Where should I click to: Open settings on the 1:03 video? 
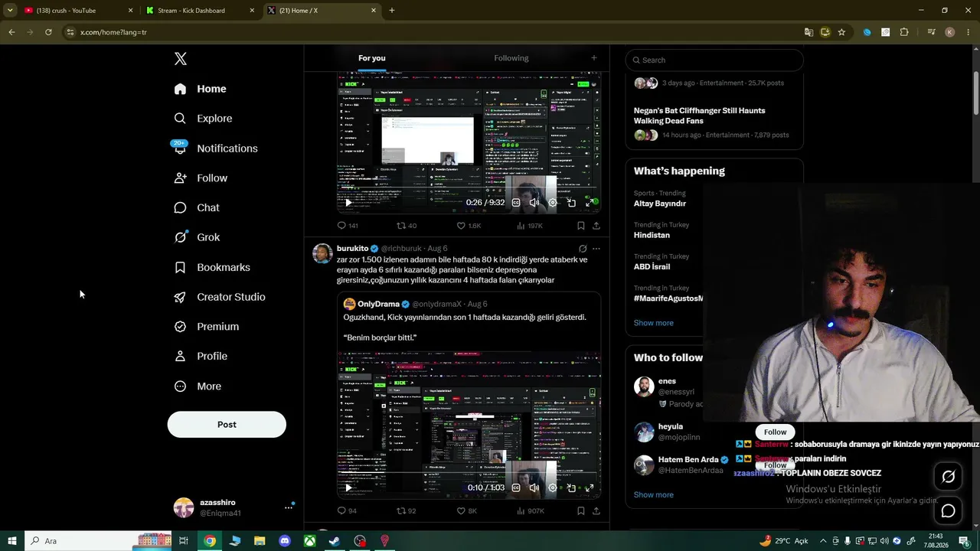point(553,487)
